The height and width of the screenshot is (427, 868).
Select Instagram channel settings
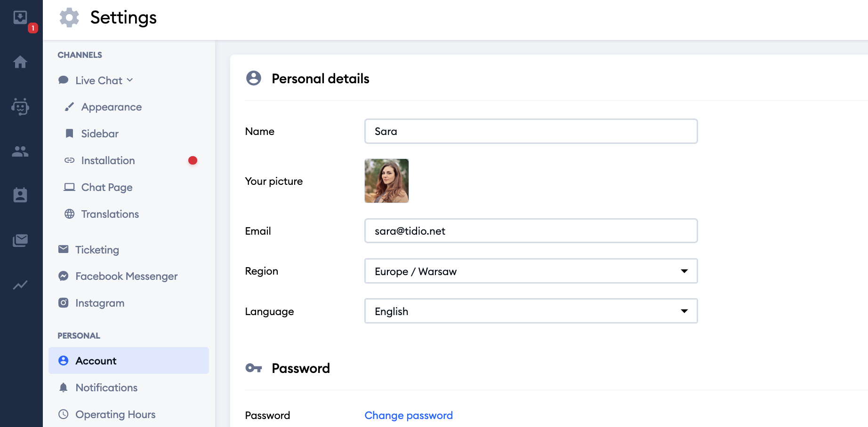[x=99, y=303]
